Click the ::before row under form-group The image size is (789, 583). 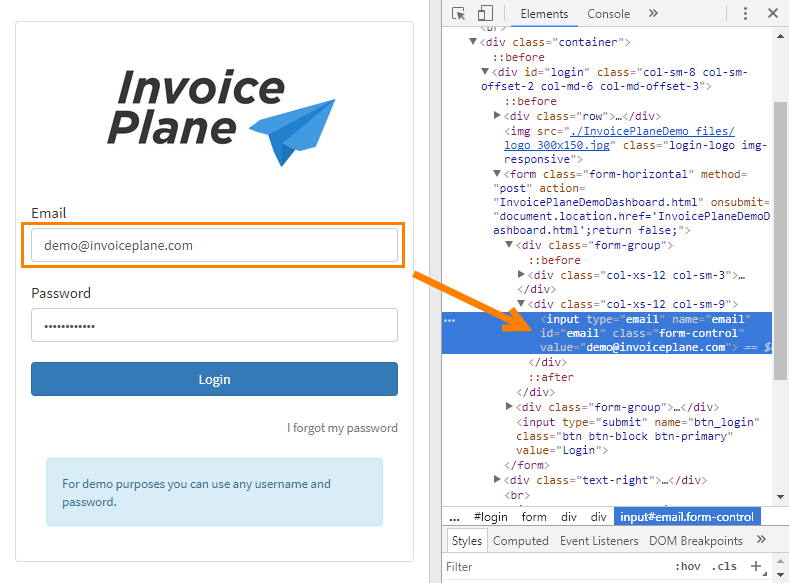pos(554,260)
